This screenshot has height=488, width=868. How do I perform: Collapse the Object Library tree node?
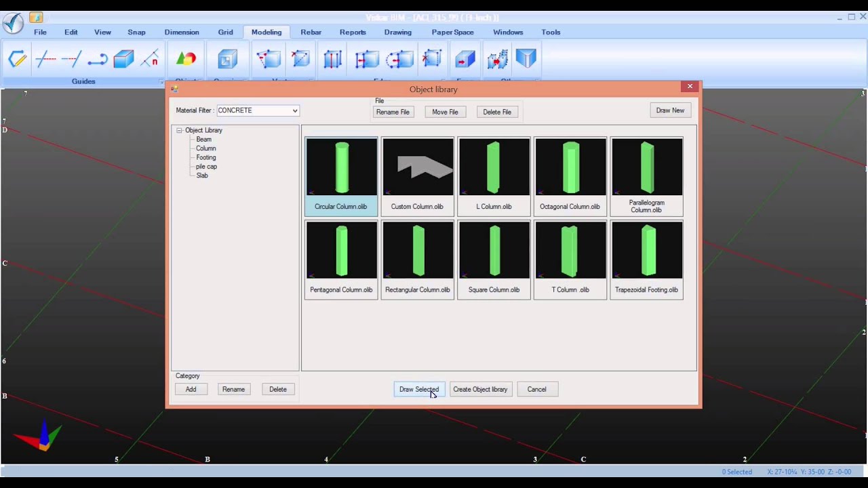pos(179,130)
